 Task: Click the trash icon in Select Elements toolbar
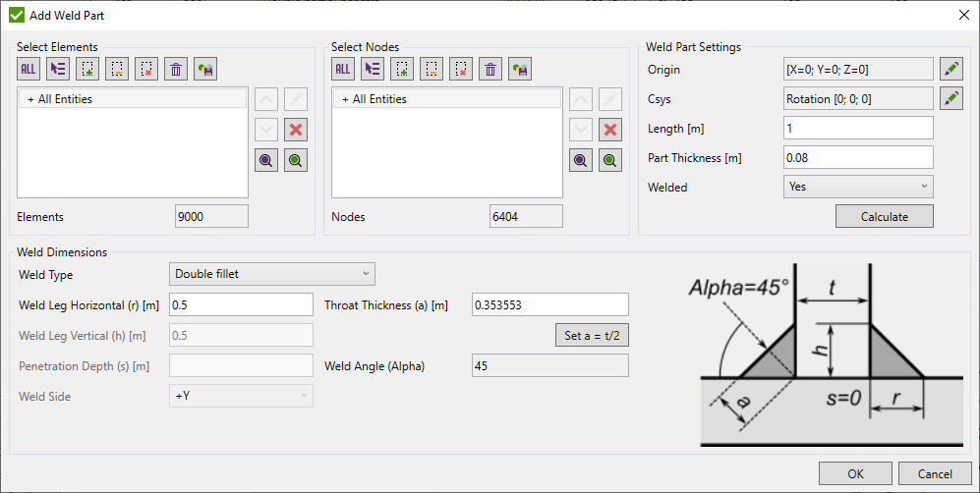176,69
